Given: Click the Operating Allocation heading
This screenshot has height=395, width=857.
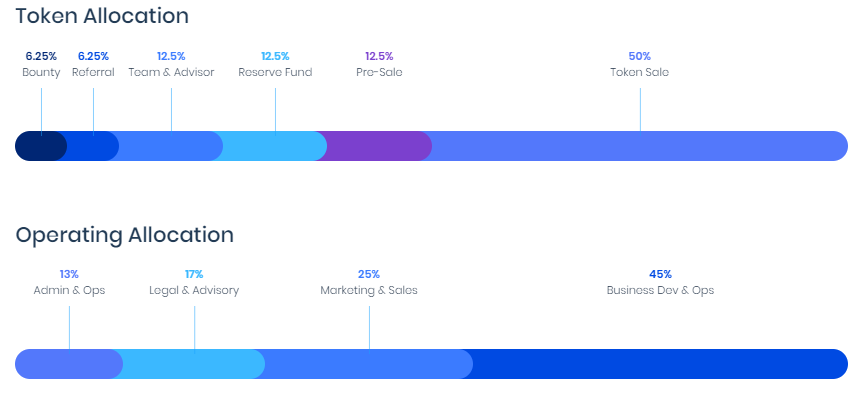Looking at the screenshot, I should click(125, 235).
